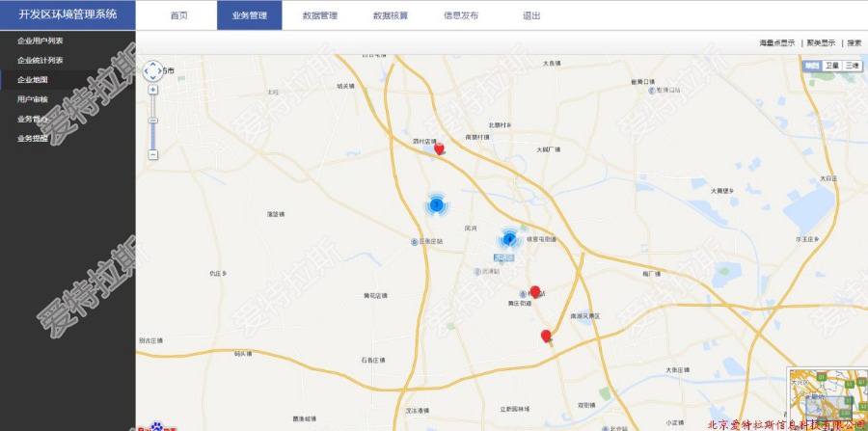
Task: Open the blue cluster marker labeled 4
Action: (509, 239)
